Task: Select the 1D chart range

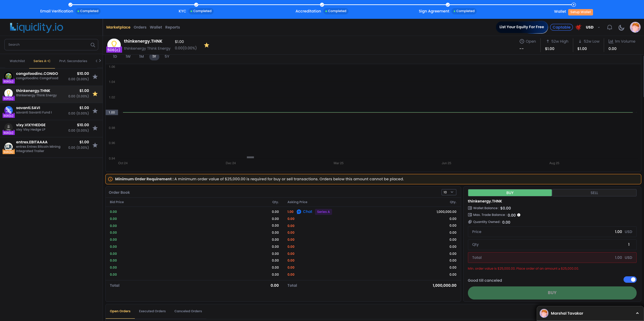Action: [115, 57]
